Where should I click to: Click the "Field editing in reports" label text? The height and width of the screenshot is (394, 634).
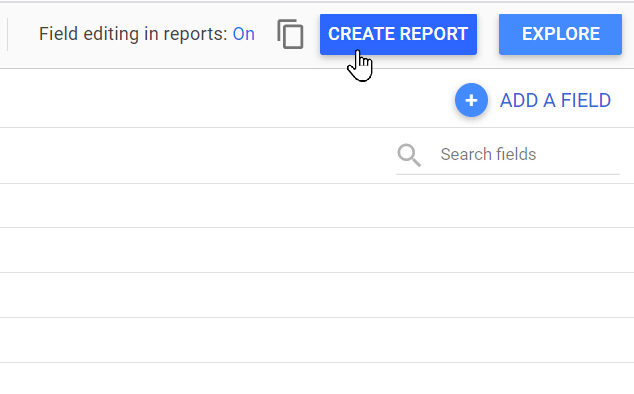[133, 34]
